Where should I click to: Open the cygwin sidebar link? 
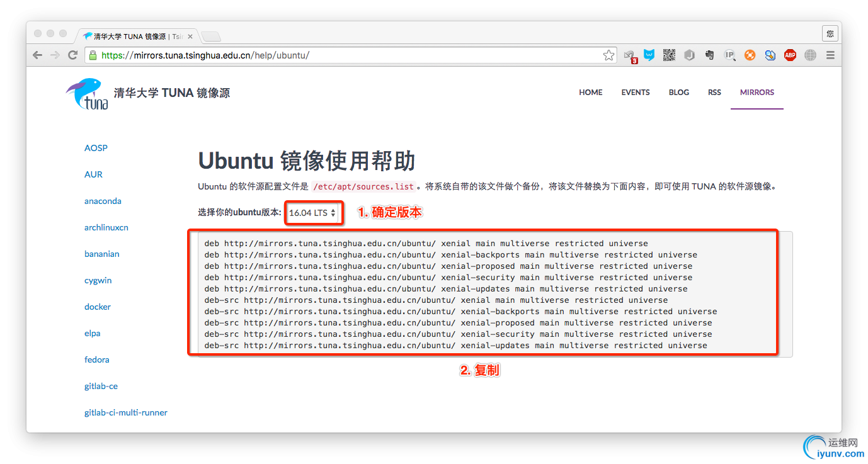click(98, 280)
